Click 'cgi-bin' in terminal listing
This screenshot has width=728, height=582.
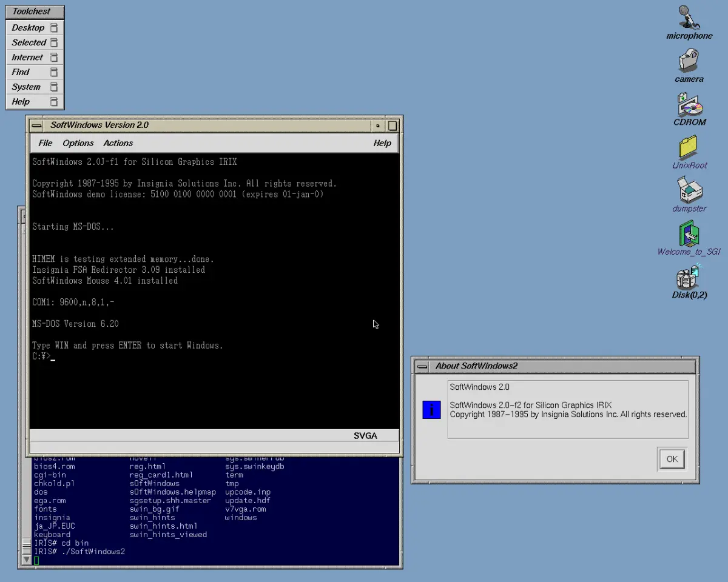pos(50,475)
